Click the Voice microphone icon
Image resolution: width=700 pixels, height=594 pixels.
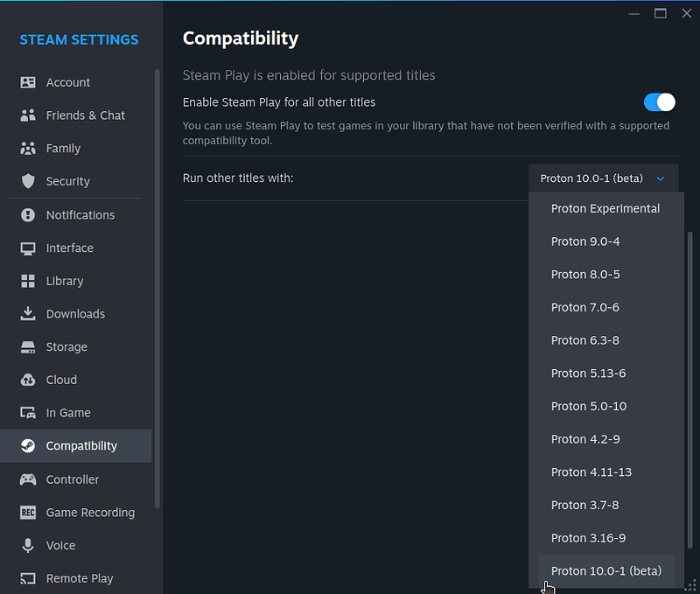click(x=28, y=545)
